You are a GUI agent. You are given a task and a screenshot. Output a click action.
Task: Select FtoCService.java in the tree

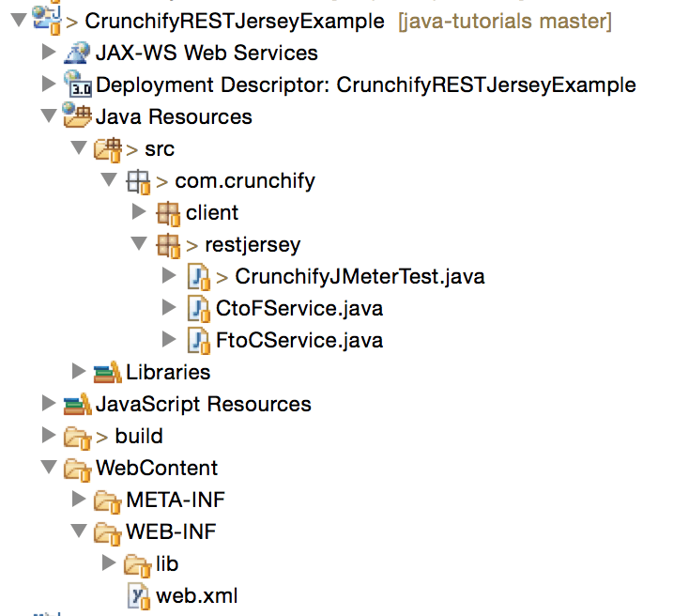(x=299, y=340)
